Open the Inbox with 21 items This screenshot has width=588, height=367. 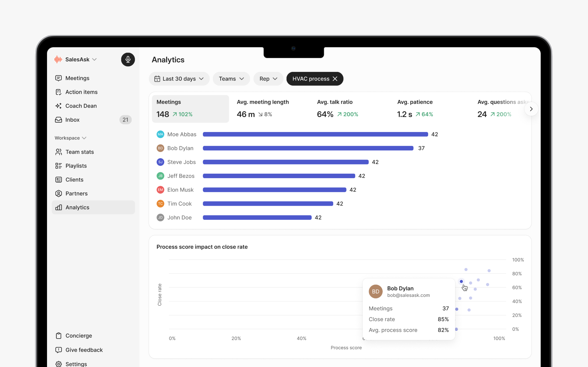pyautogui.click(x=72, y=120)
